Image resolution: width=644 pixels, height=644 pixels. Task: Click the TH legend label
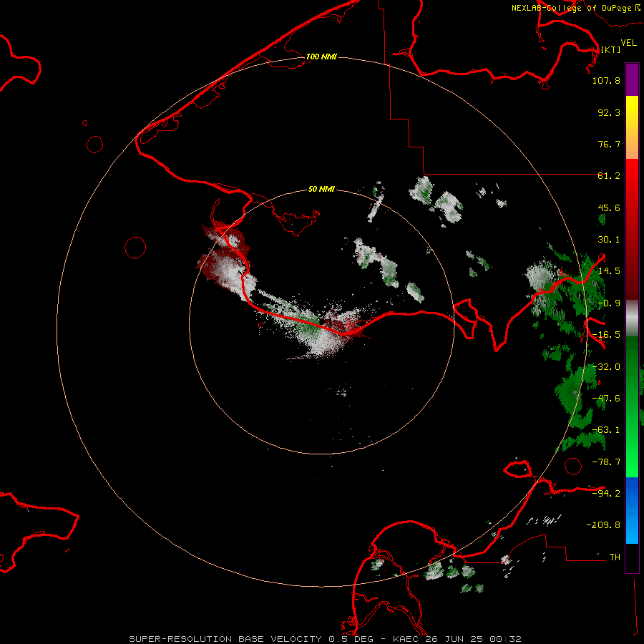615,557
